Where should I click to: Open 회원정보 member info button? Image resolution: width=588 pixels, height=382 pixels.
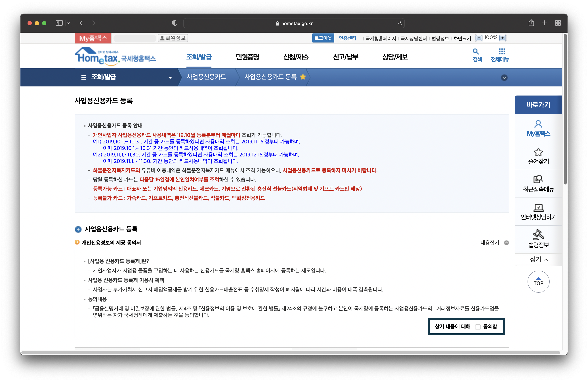point(173,38)
